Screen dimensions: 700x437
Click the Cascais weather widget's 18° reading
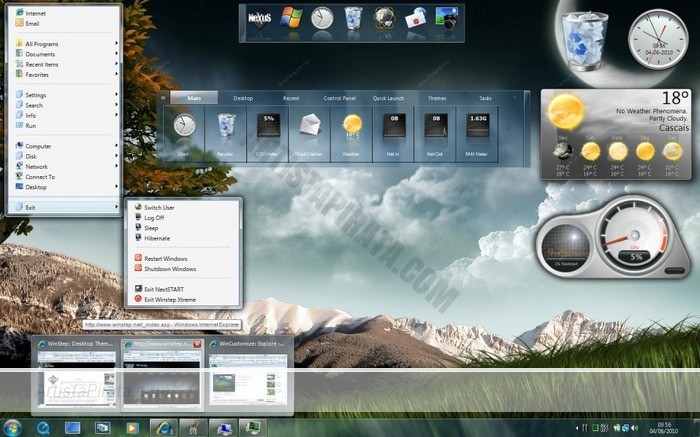click(x=675, y=98)
